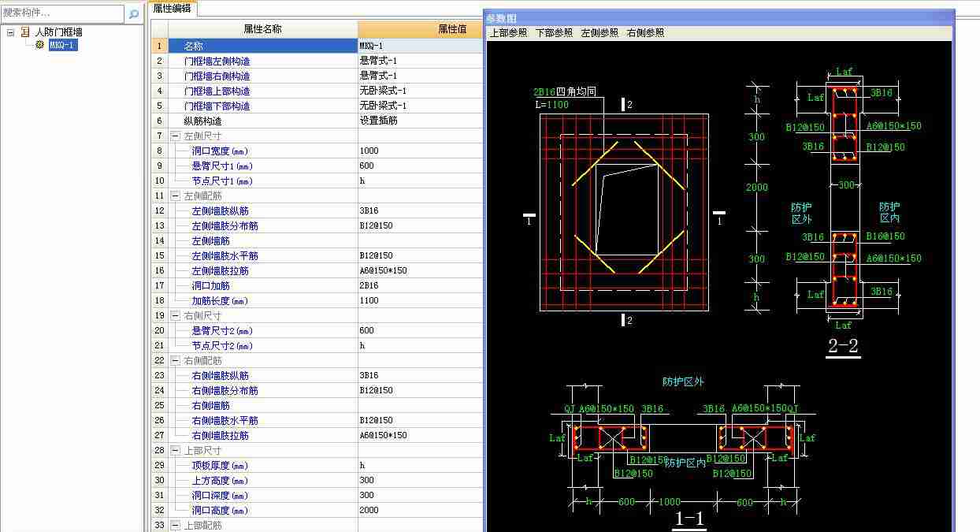980x532 pixels.
Task: Select the MKQ-1 tree item
Action: [62, 45]
